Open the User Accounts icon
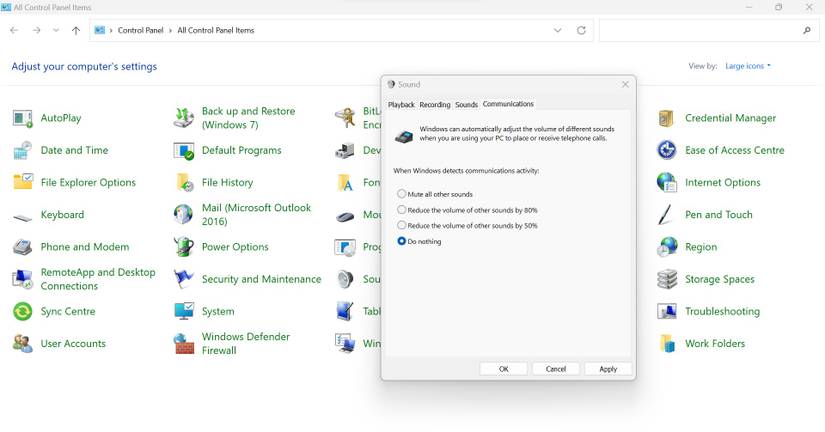This screenshot has height=432, width=825. 23,344
